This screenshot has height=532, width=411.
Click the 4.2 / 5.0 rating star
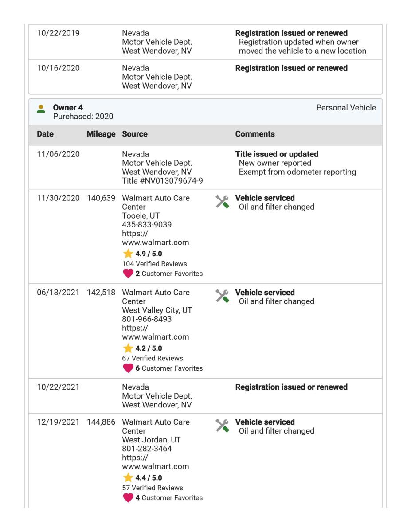(128, 348)
